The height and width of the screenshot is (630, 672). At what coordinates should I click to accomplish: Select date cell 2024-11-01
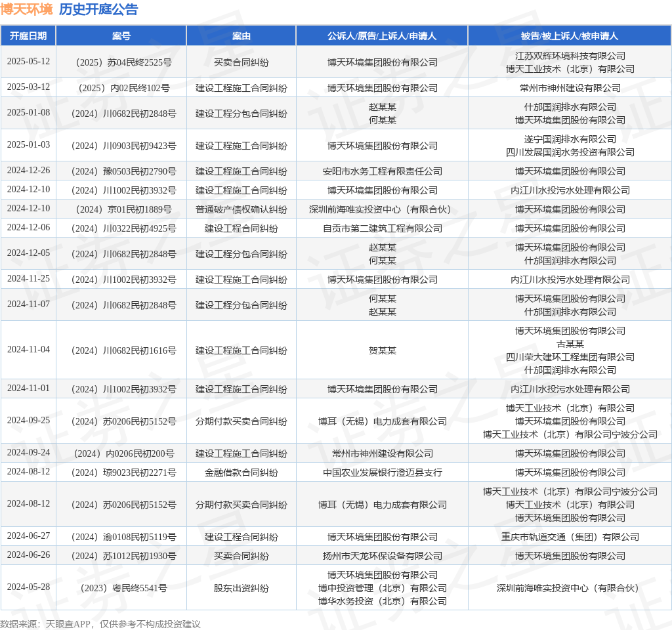28,388
